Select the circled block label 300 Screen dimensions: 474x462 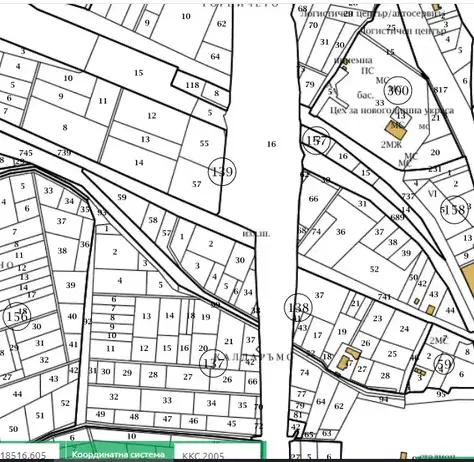point(398,90)
